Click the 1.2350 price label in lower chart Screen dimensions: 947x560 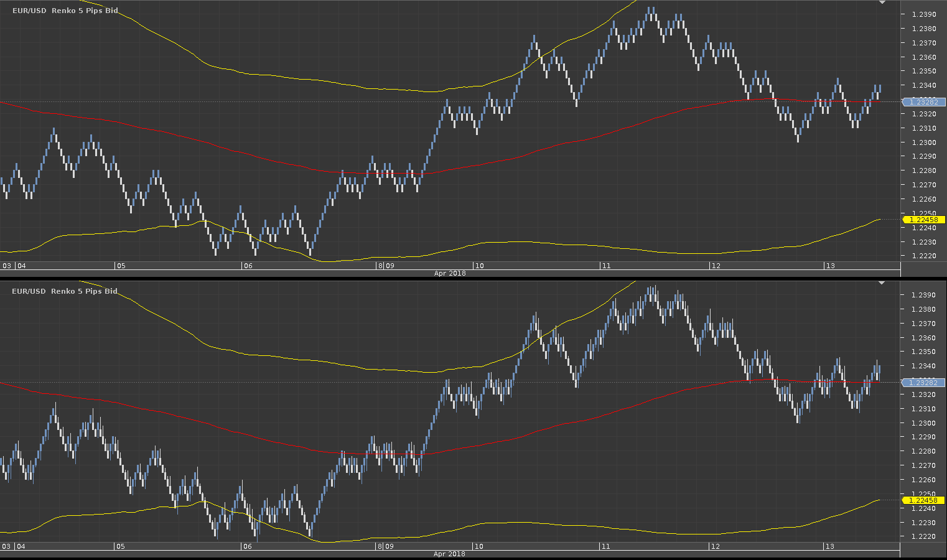924,352
